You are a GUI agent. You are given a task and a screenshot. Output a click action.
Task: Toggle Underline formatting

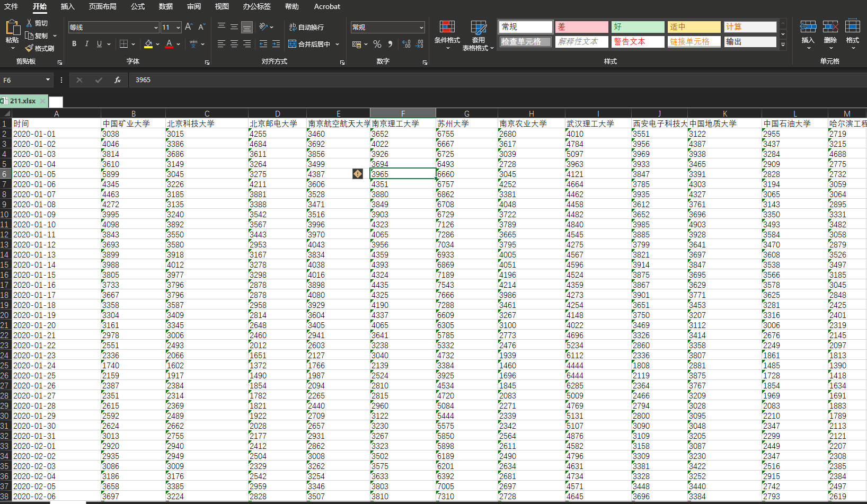tap(99, 44)
